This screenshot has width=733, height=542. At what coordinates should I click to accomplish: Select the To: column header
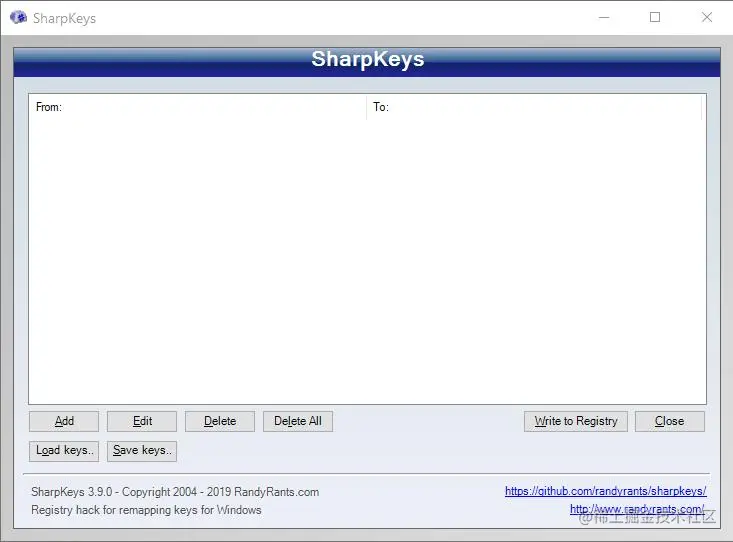(534, 107)
